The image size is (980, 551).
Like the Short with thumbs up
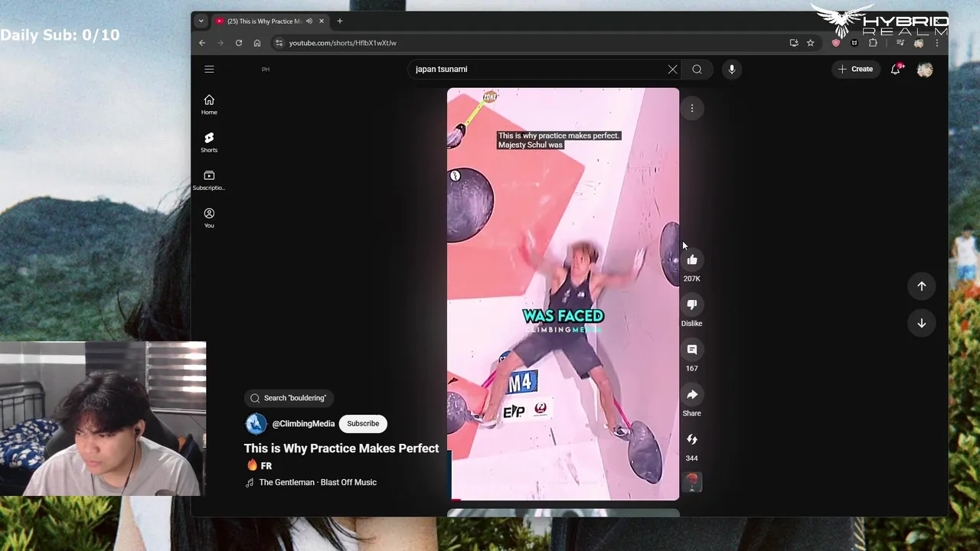tap(692, 260)
